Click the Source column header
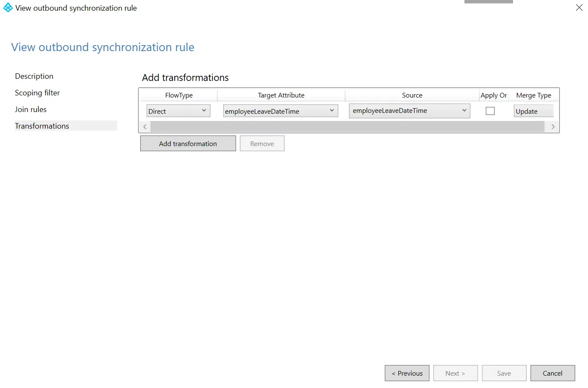Screen dimensions: 588x388 412,95
